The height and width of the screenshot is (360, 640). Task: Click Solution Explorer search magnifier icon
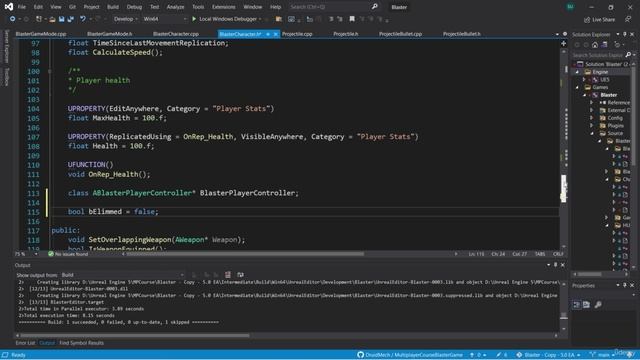tap(628, 55)
